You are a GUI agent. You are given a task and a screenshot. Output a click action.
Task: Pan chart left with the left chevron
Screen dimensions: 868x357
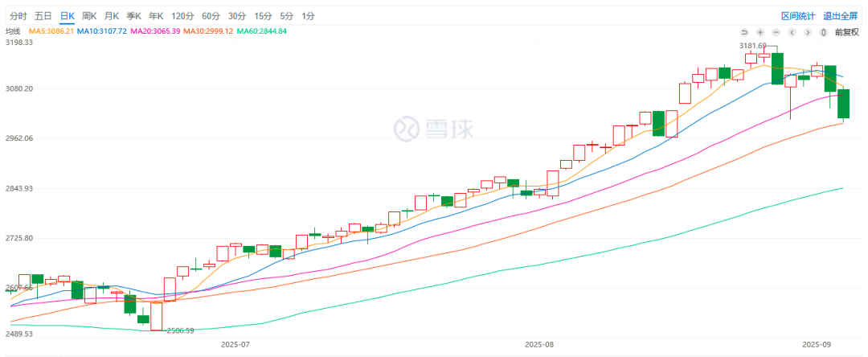[x=792, y=32]
